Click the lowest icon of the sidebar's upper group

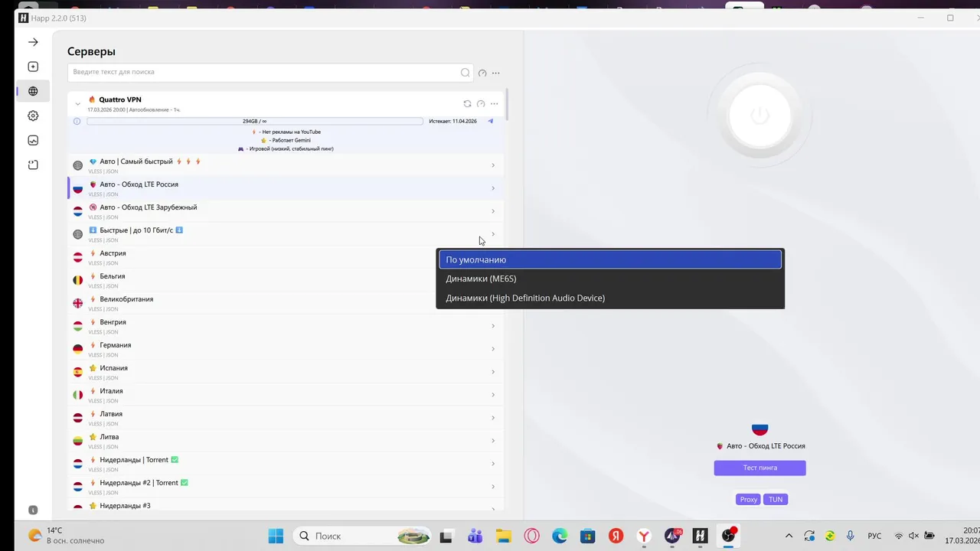(x=33, y=165)
